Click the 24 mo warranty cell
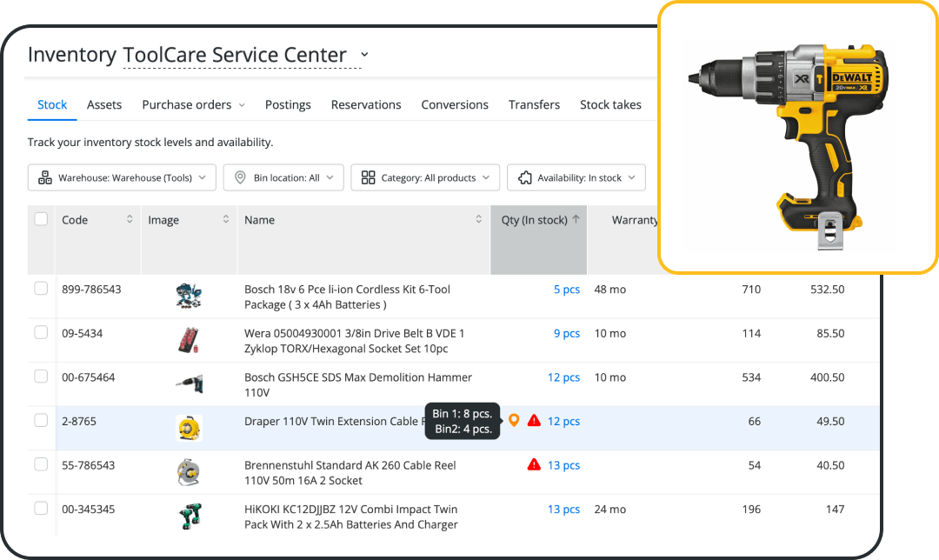939x560 pixels. (609, 509)
